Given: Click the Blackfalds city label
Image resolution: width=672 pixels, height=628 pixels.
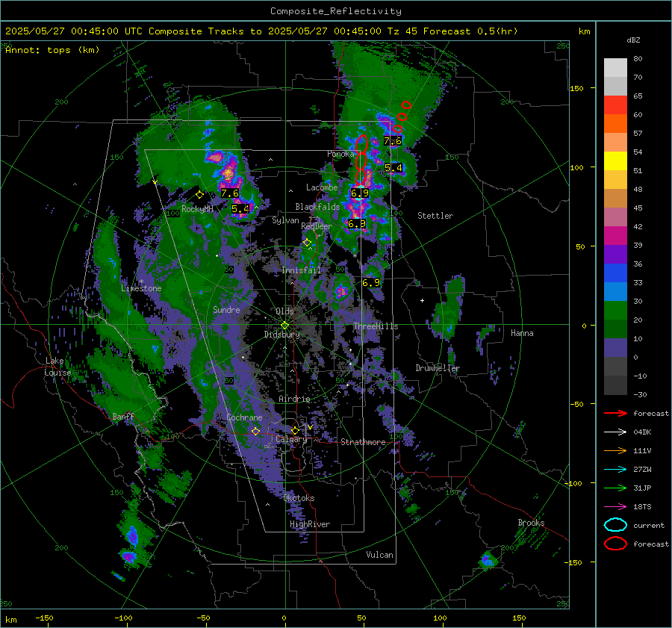Looking at the screenshot, I should click(x=317, y=207).
